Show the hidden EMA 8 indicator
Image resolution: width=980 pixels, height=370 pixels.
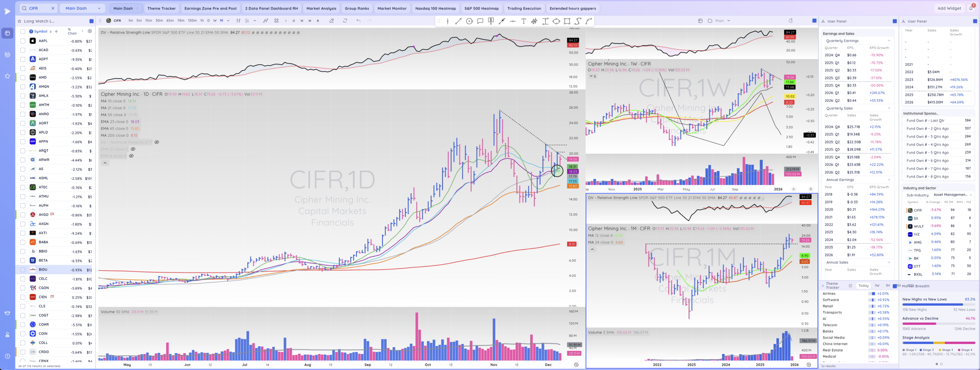click(131, 156)
